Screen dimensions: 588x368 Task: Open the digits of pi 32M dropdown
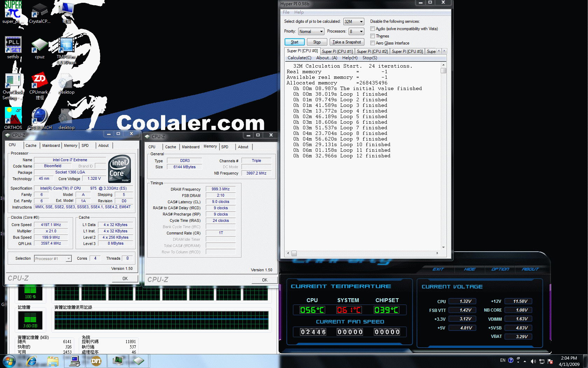pyautogui.click(x=353, y=22)
